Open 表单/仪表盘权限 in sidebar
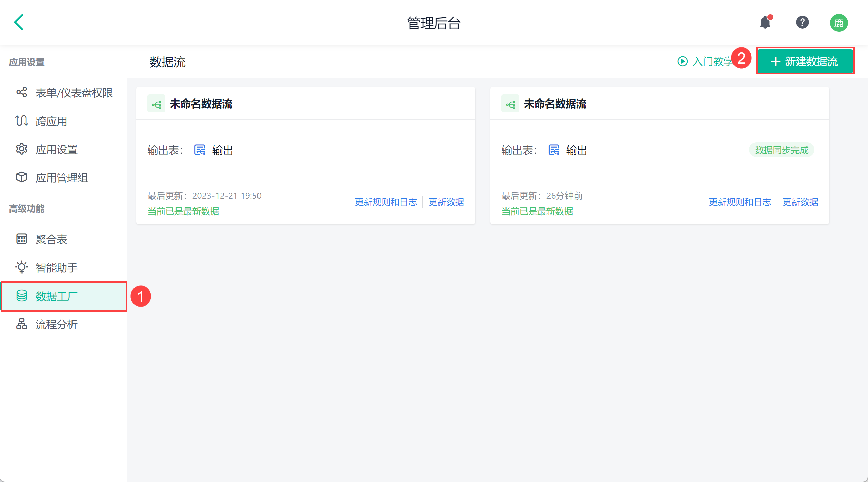This screenshot has height=482, width=868. [x=74, y=93]
